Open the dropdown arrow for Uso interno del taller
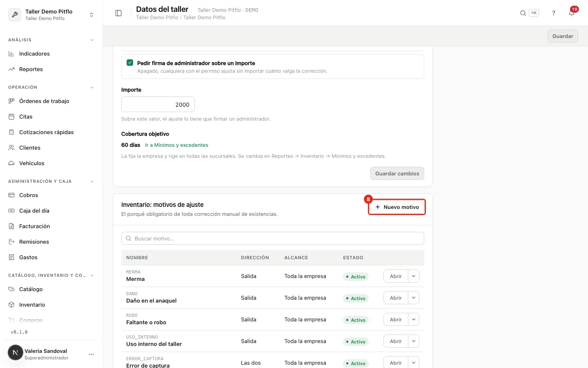 coord(414,341)
